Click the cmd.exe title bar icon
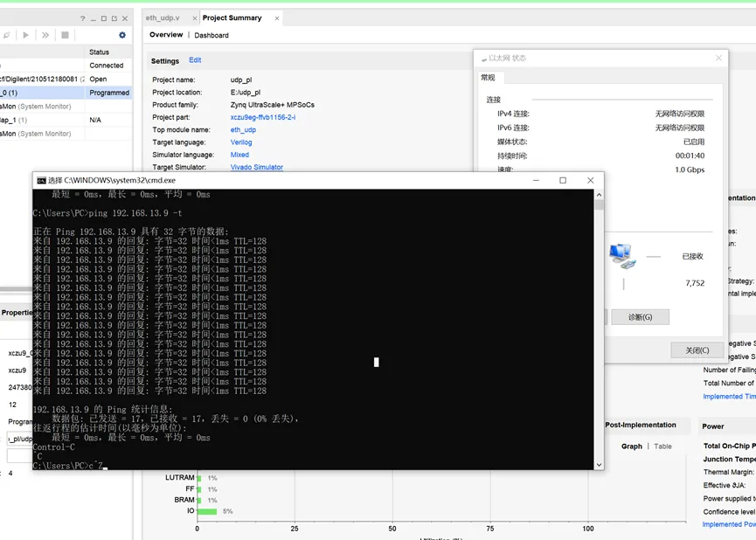This screenshot has height=540, width=756. (41, 180)
